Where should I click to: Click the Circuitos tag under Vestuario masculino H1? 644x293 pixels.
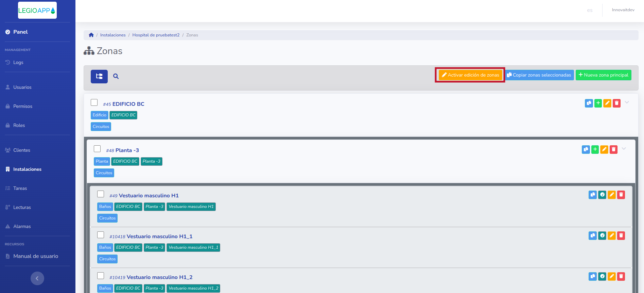[x=107, y=218]
